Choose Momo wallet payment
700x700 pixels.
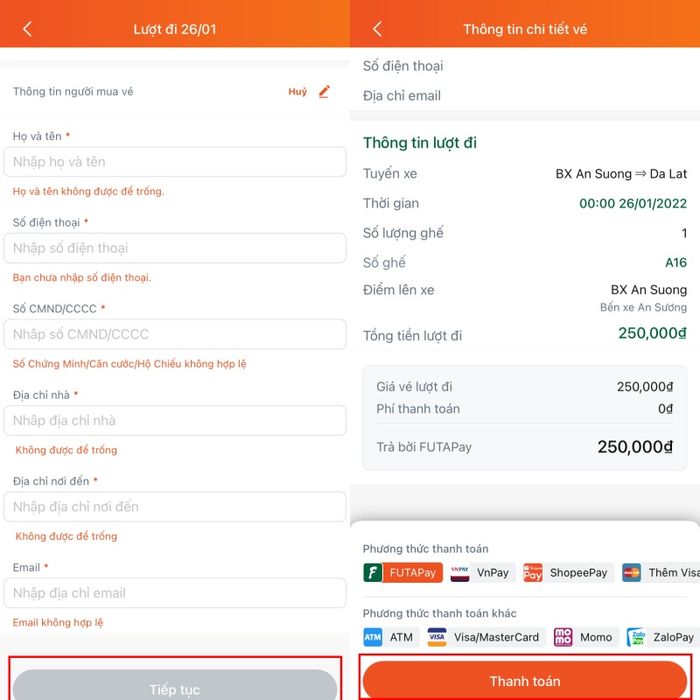(x=585, y=637)
